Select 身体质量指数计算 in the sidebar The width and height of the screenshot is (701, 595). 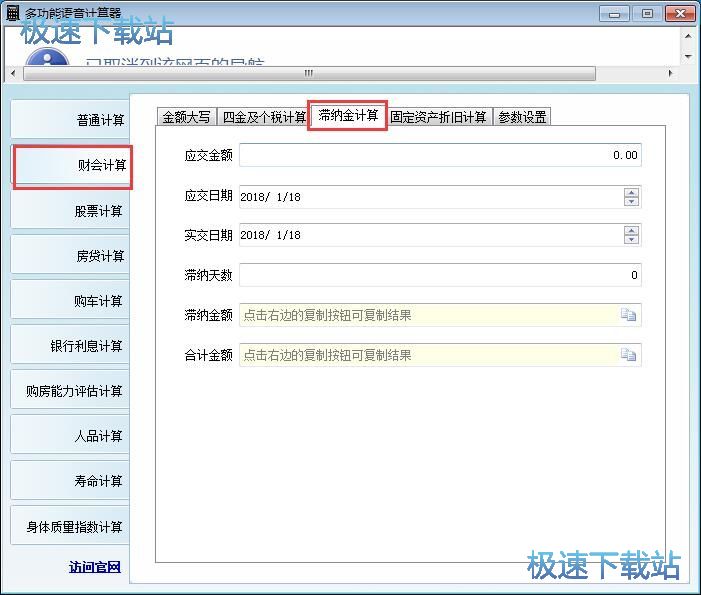(x=70, y=527)
